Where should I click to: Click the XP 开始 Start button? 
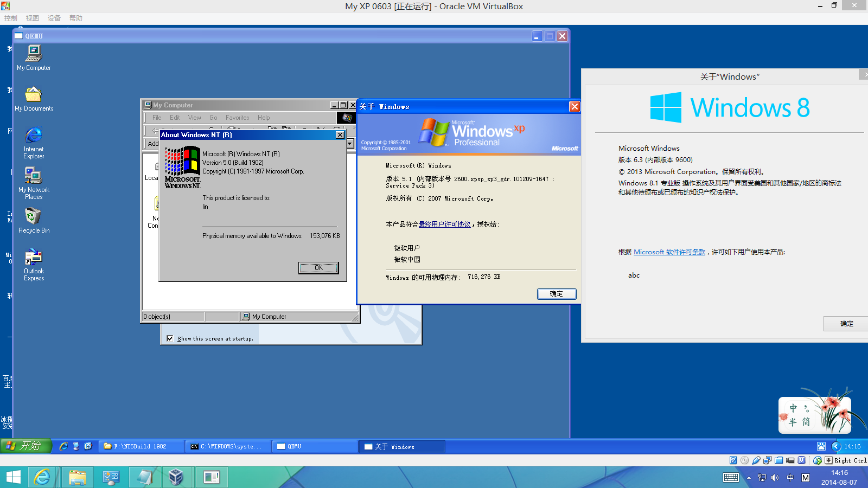tap(26, 446)
